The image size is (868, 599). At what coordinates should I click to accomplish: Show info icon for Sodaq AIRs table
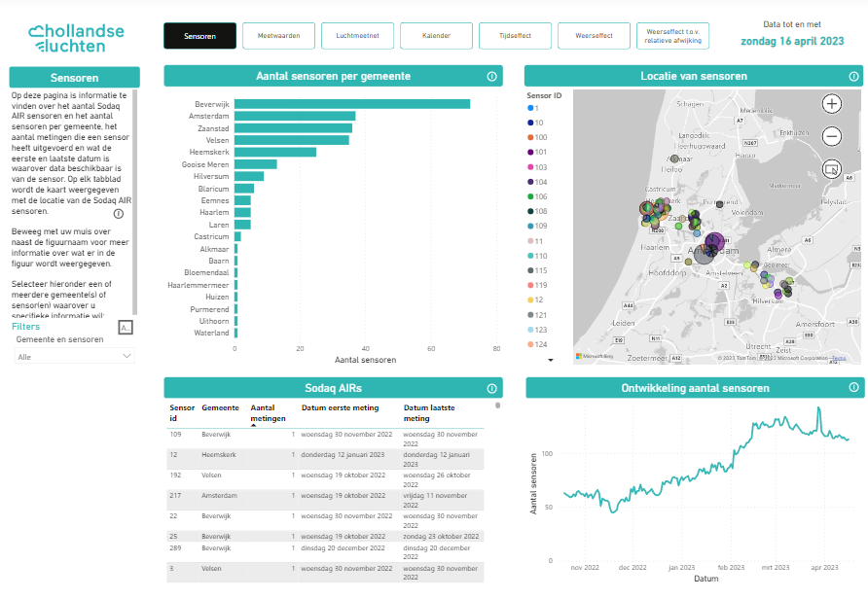point(491,388)
